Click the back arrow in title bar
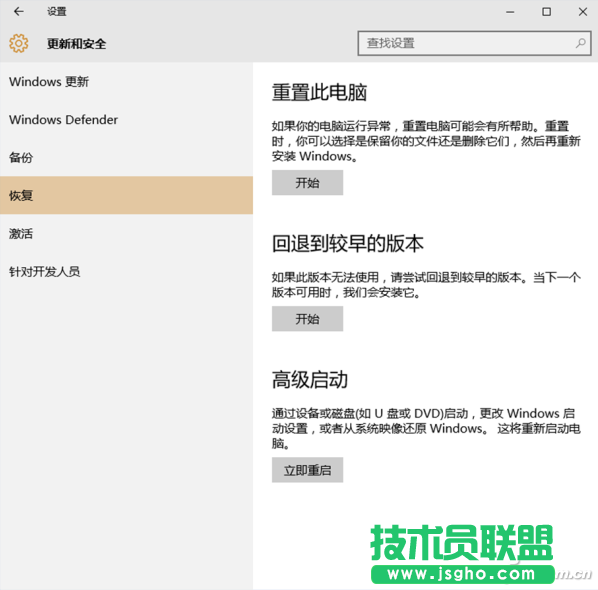The image size is (598, 590). [18, 11]
